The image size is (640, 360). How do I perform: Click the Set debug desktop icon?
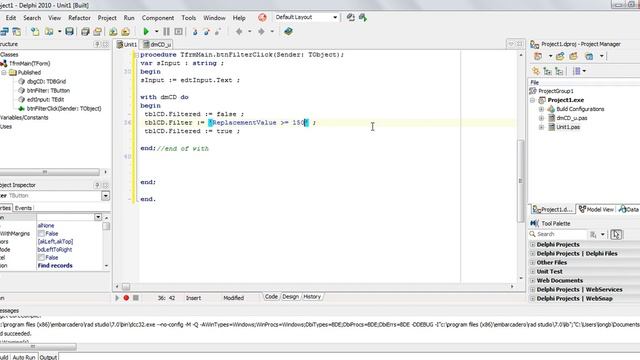(x=363, y=18)
